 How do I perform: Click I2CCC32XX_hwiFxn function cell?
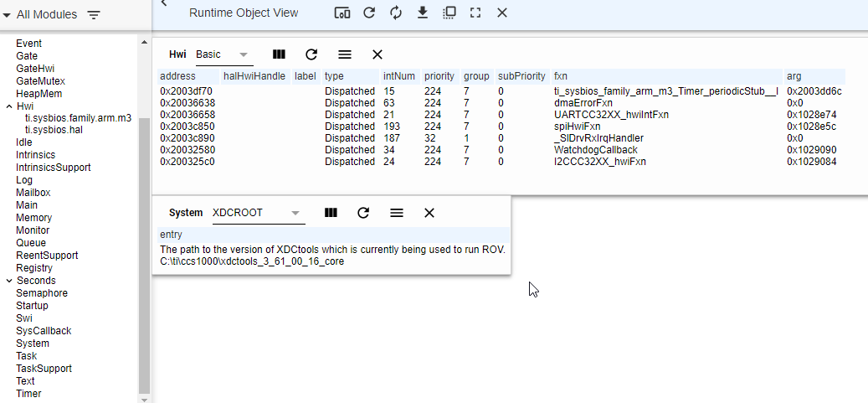click(x=600, y=162)
